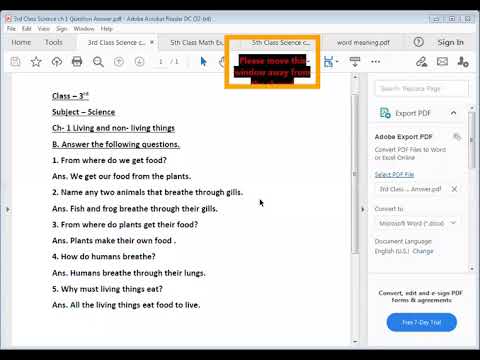Open the Microsoft Word convert-to dropdown

click(417, 223)
